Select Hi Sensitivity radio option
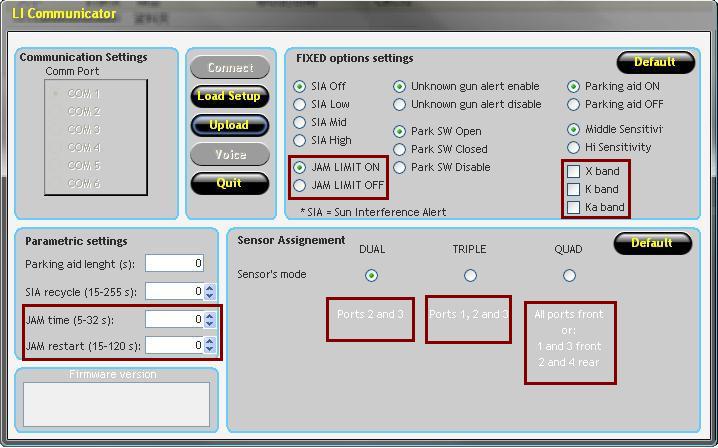Viewport: 718px width, 448px height. coord(574,148)
